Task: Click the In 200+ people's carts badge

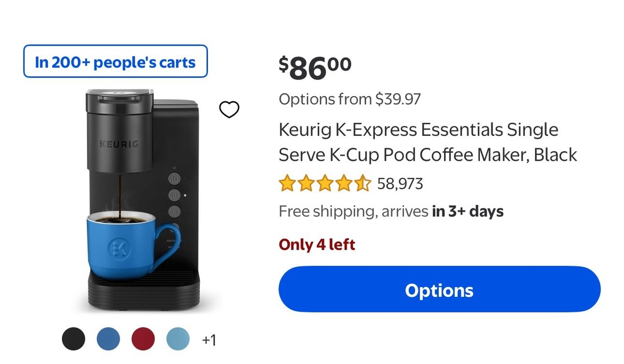Action: pyautogui.click(x=115, y=62)
